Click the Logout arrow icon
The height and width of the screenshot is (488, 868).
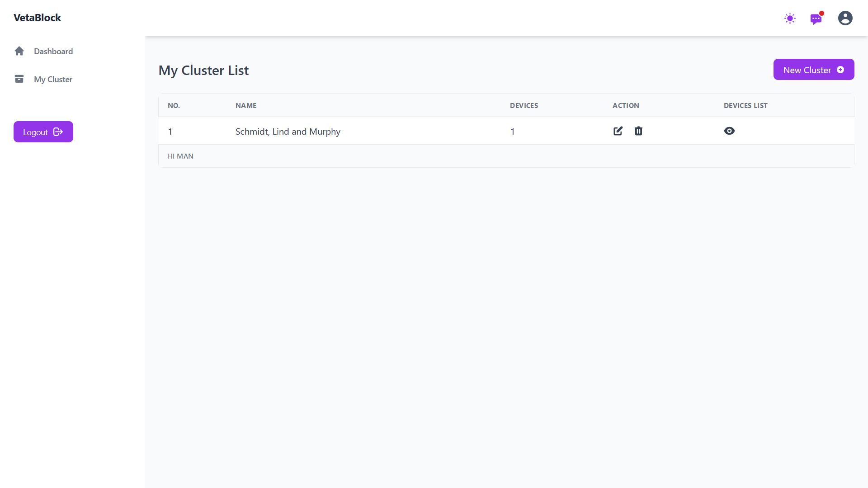point(58,132)
